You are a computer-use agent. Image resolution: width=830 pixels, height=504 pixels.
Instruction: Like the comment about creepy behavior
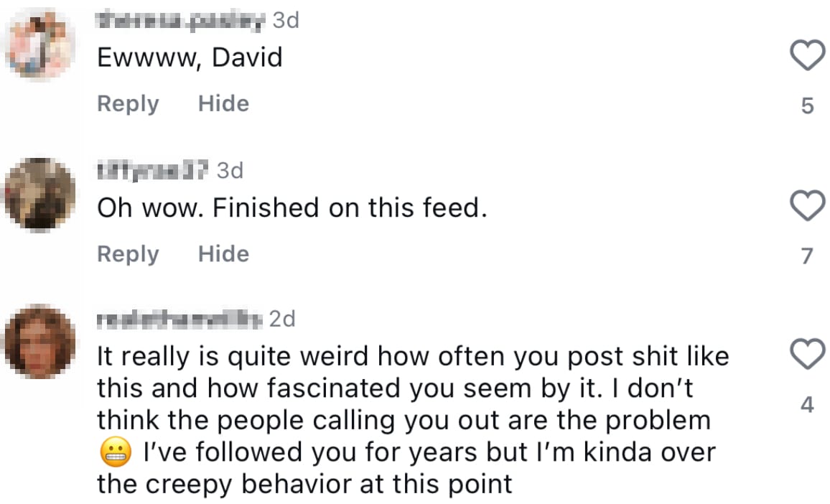point(807,355)
